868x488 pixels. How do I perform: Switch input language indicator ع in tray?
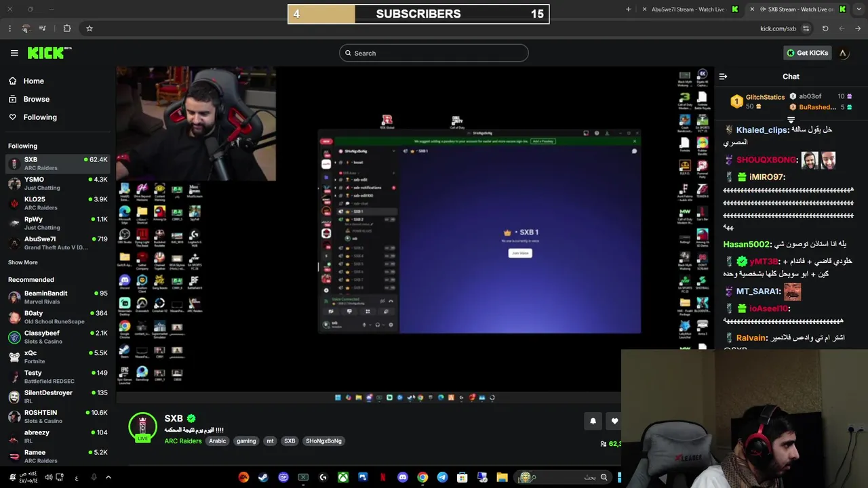click(77, 478)
